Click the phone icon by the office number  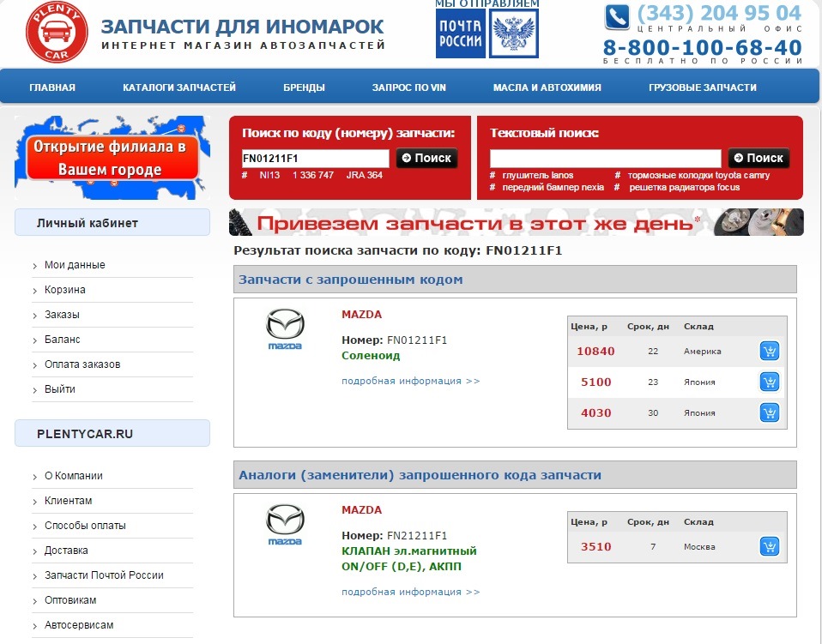click(x=617, y=17)
